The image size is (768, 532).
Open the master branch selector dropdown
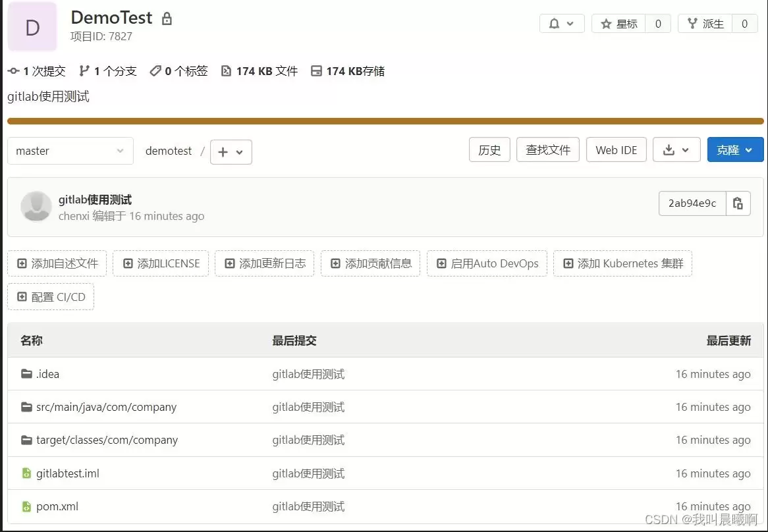70,151
